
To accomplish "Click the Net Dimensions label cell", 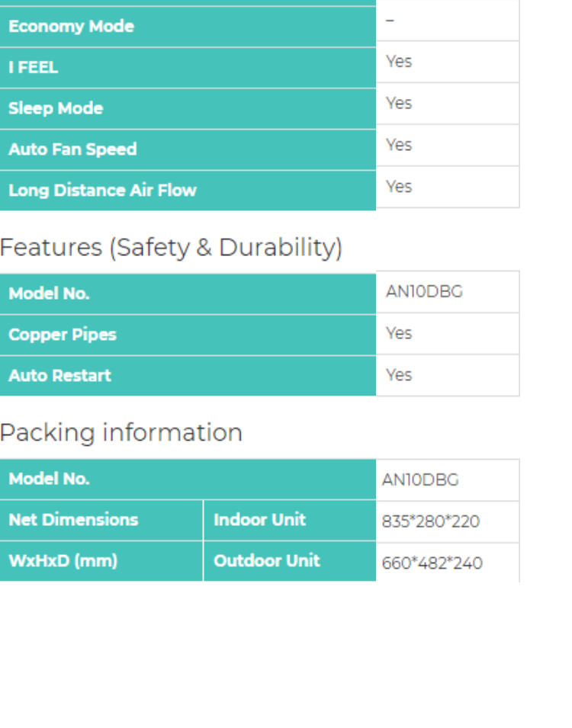I will pyautogui.click(x=73, y=520).
